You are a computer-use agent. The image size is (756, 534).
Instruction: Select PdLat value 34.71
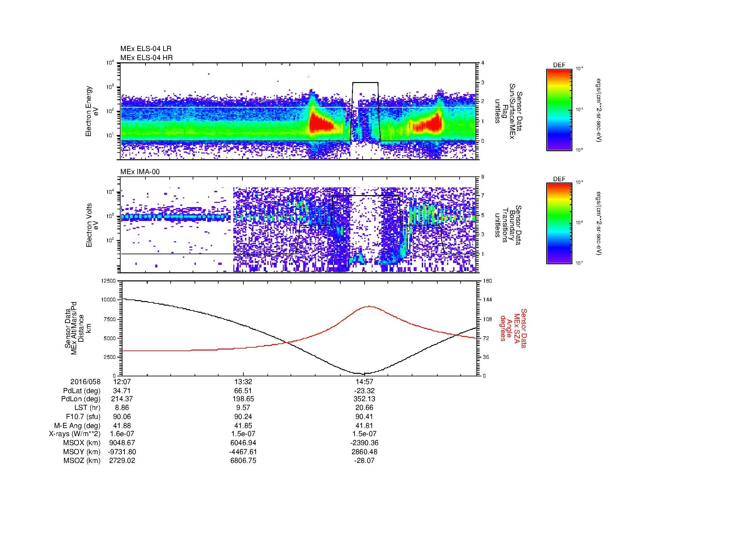pos(122,391)
